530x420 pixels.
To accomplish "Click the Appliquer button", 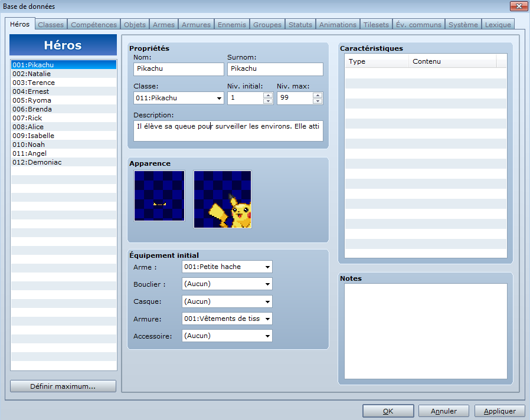I will tap(499, 411).
